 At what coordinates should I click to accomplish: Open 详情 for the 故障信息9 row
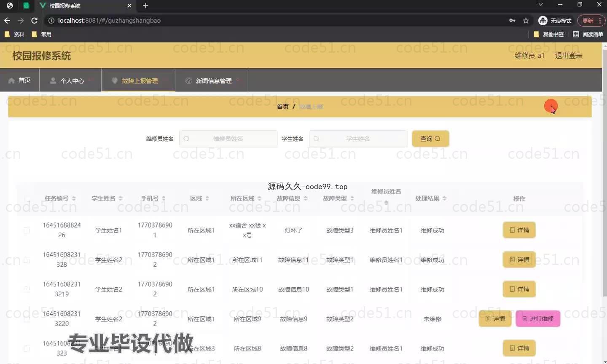point(495,318)
